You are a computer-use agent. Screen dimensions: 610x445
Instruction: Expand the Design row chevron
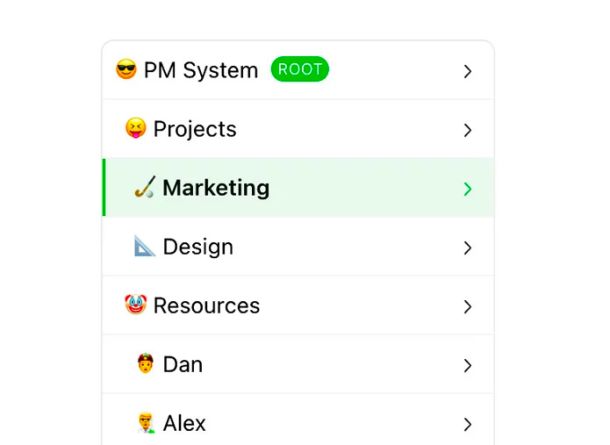point(468,248)
